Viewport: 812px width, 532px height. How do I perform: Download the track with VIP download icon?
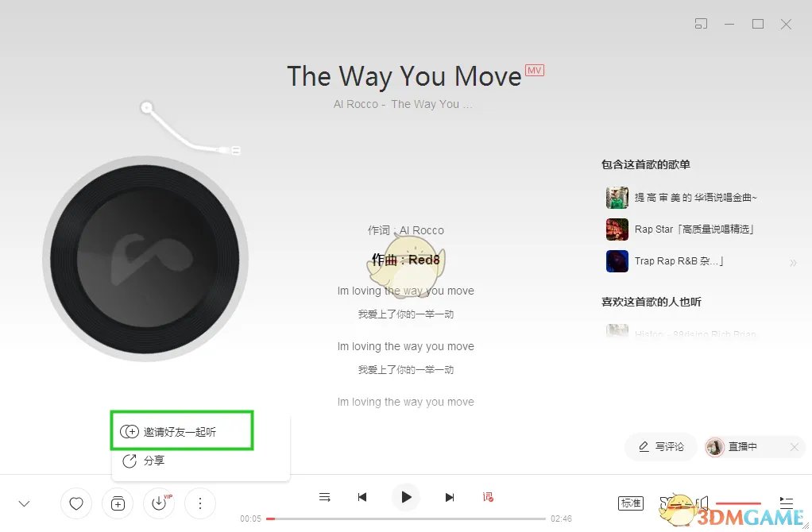pos(159,503)
